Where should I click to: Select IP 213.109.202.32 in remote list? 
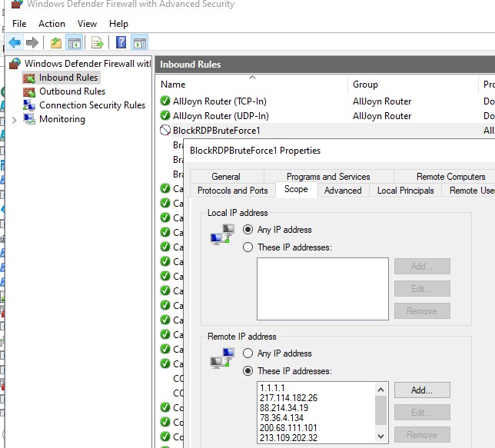288,437
